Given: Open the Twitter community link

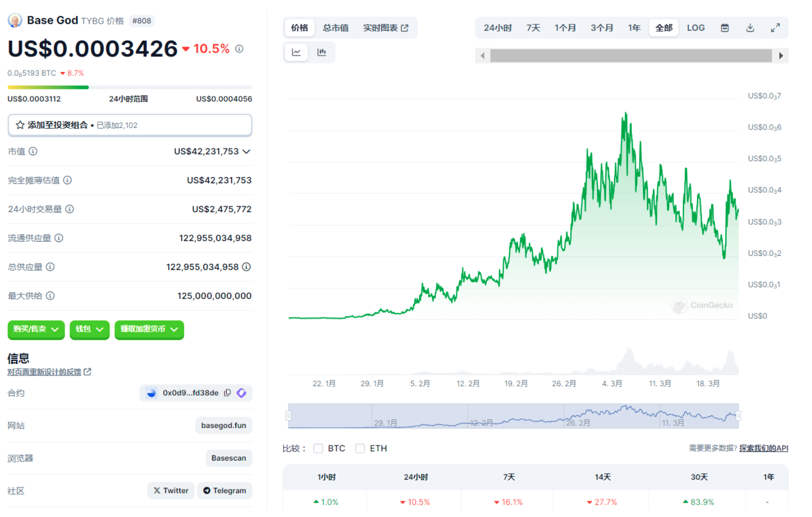Looking at the screenshot, I should point(171,490).
